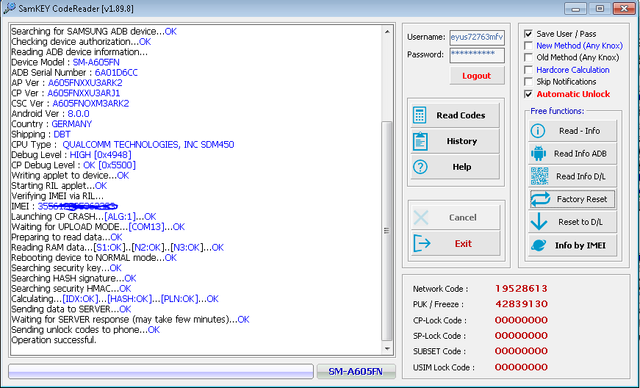Click the progress bar at bottom
The height and width of the screenshot is (388, 640).
[x=161, y=372]
